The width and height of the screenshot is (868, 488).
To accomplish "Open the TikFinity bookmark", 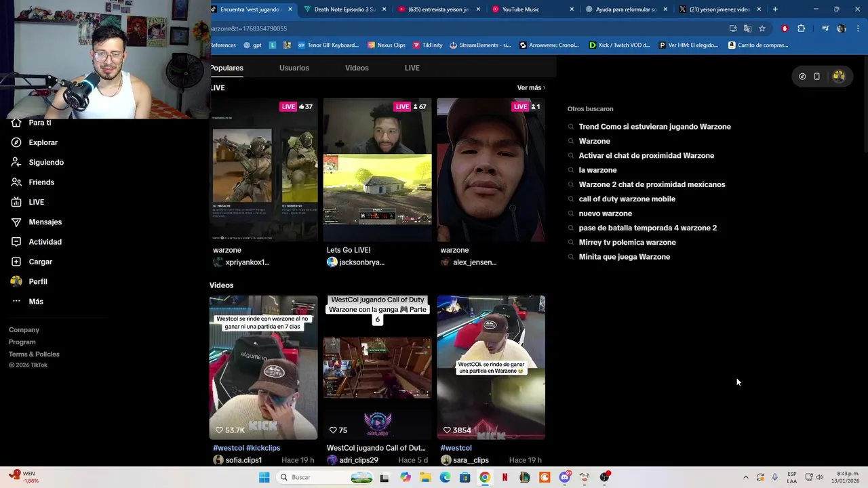I will tap(427, 45).
